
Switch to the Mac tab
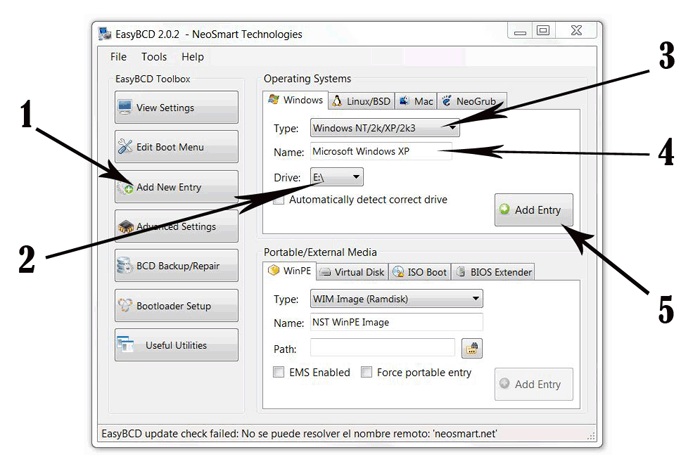click(417, 101)
